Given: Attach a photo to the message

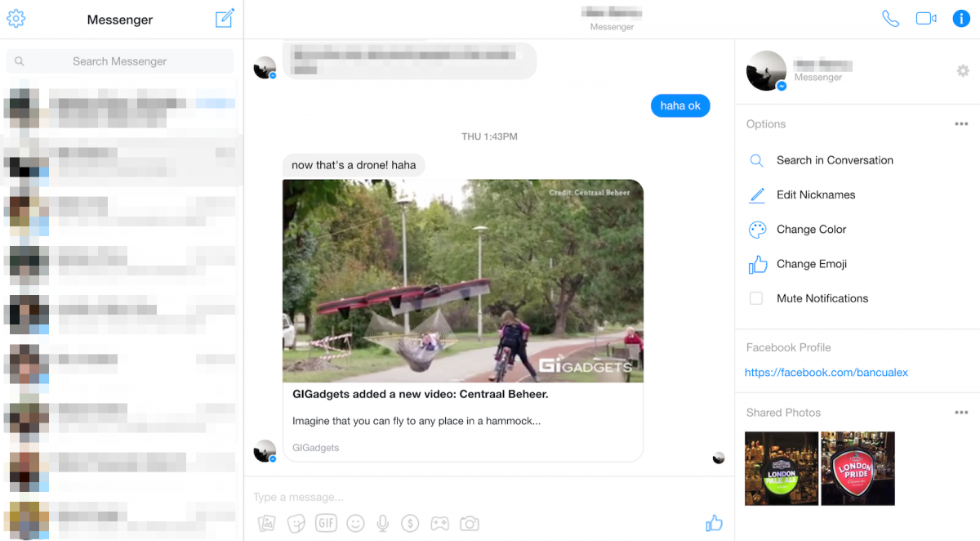Looking at the screenshot, I should 266,523.
